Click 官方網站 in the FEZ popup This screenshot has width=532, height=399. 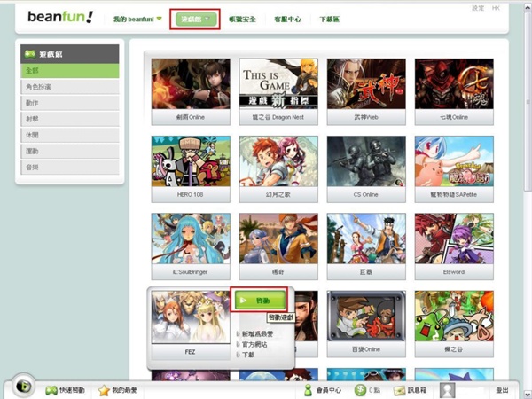[254, 344]
